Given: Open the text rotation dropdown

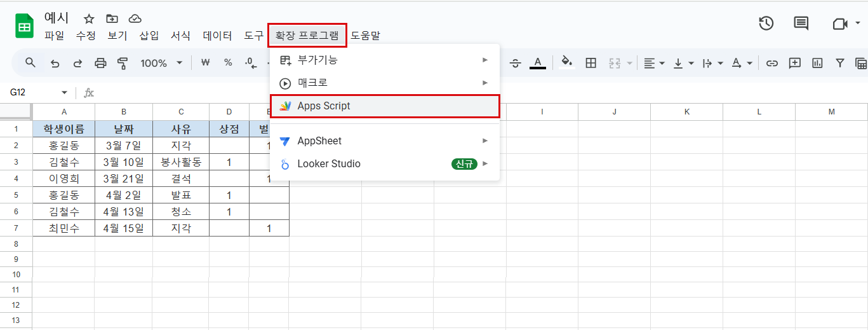Looking at the screenshot, I should coord(742,63).
